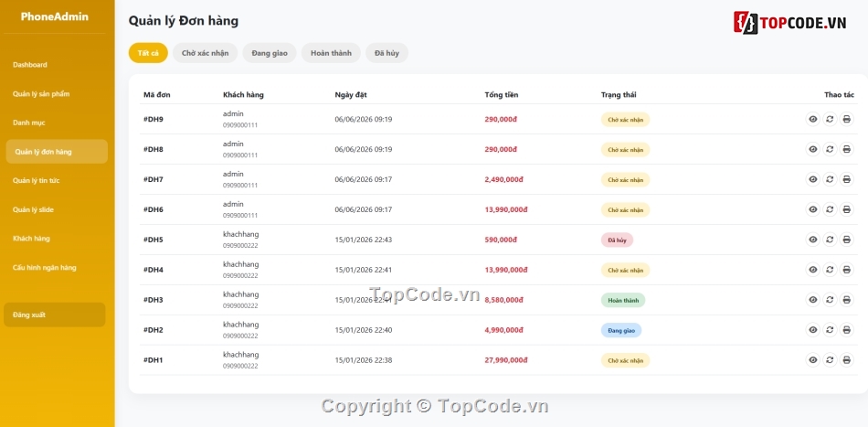The image size is (868, 427).
Task: Click the Đã hủy status badge on #DH5
Action: coord(618,240)
